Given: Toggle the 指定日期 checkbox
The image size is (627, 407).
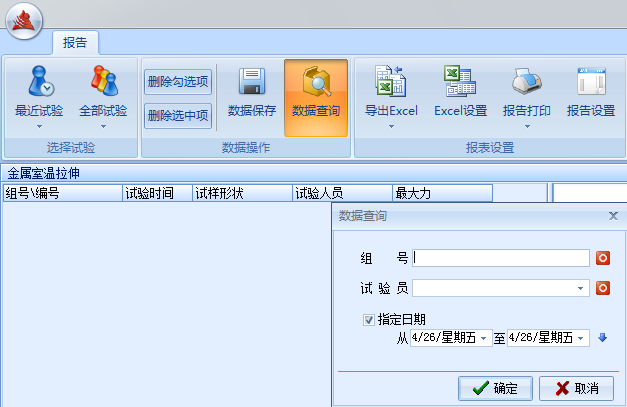Looking at the screenshot, I should click(369, 320).
